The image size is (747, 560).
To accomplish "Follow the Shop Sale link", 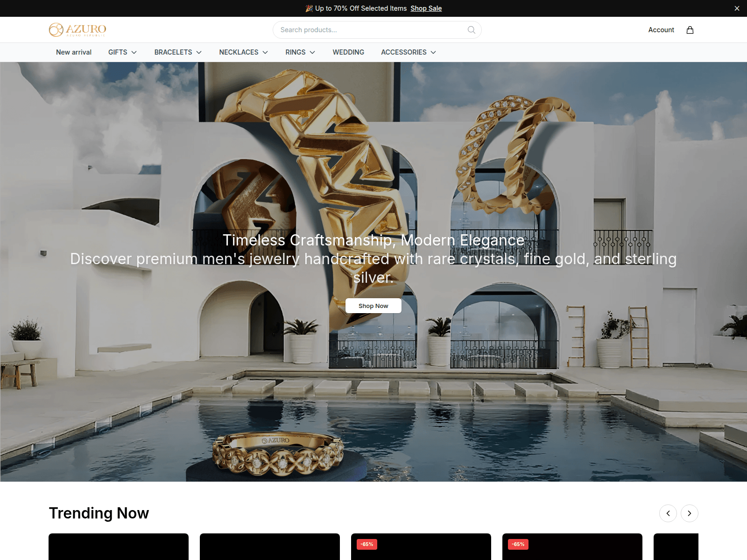I will point(426,8).
